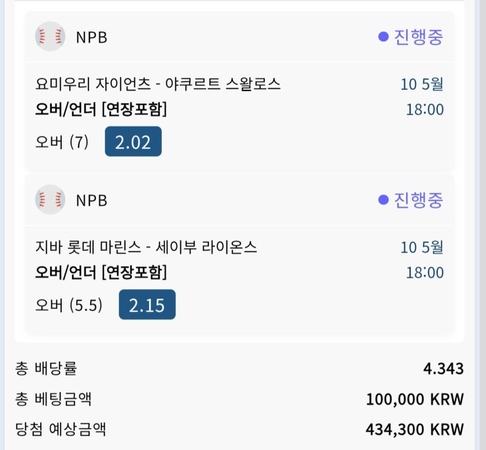Select the 2.02 odds badge

pos(133,141)
